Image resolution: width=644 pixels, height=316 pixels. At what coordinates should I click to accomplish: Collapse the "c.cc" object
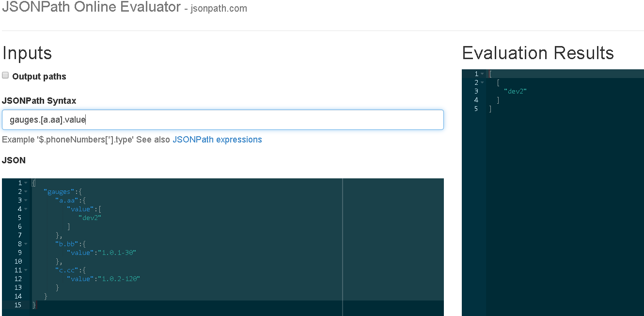[25, 270]
